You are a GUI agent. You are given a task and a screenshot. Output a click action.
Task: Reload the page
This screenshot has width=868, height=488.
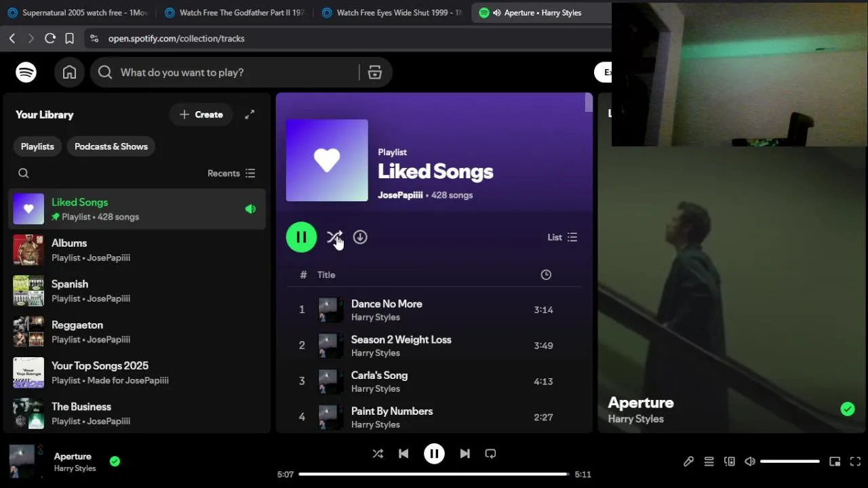tap(50, 39)
